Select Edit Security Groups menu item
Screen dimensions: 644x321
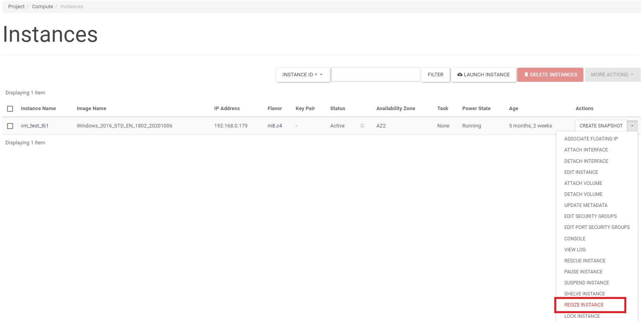tap(590, 216)
